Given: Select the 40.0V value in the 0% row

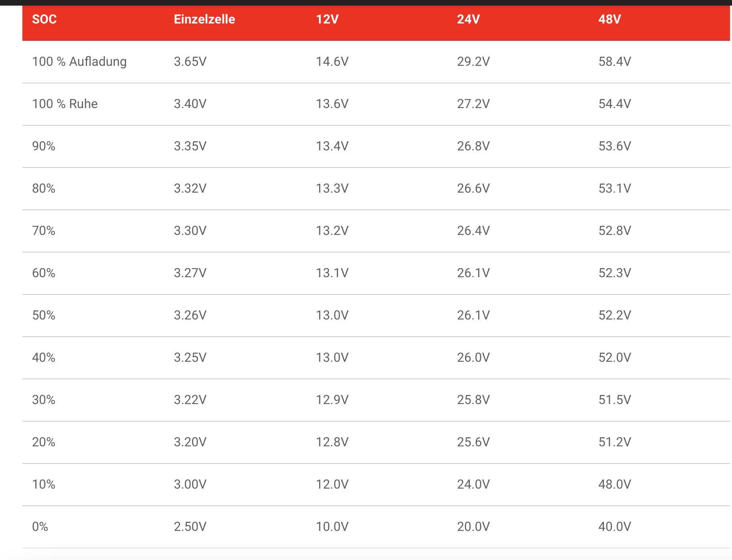Looking at the screenshot, I should [x=615, y=526].
